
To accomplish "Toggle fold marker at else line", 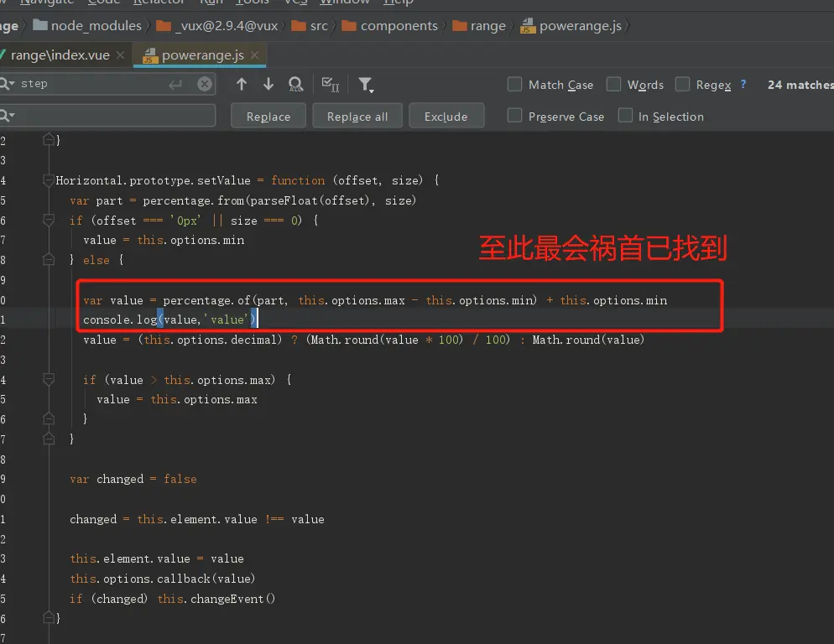I will [x=49, y=260].
